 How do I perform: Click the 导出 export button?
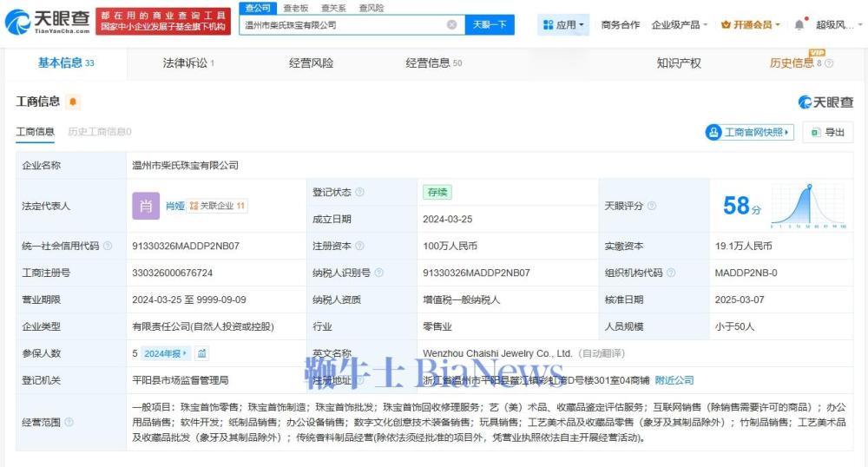click(x=827, y=132)
